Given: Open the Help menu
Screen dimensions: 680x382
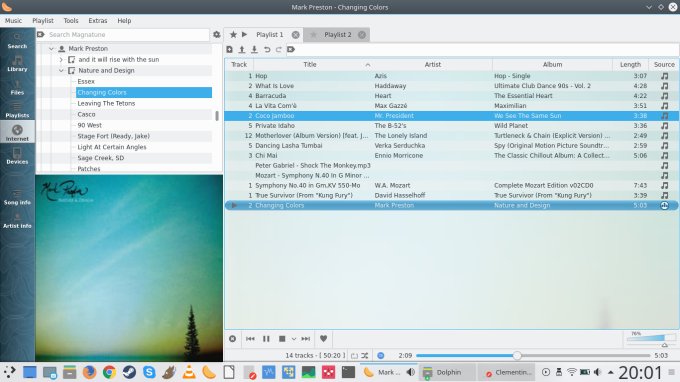Looking at the screenshot, I should coord(124,20).
